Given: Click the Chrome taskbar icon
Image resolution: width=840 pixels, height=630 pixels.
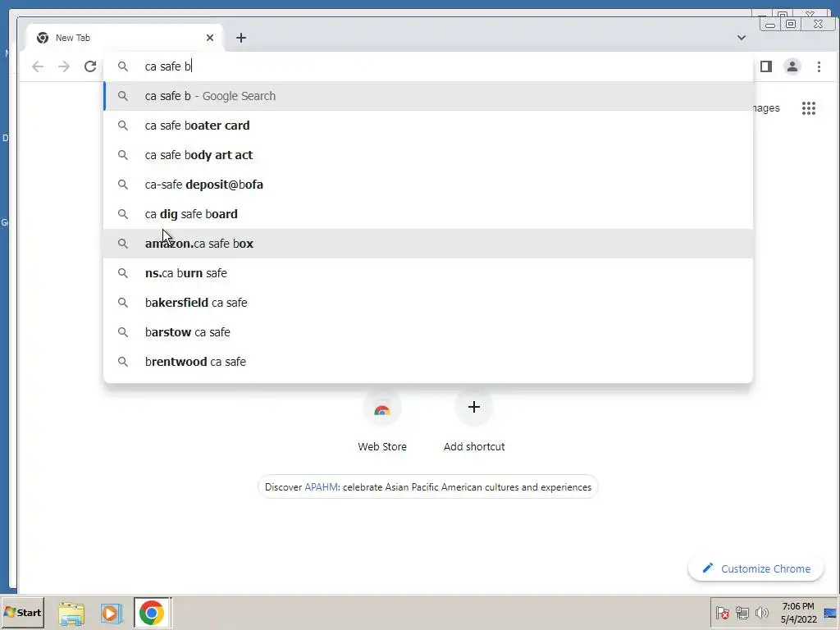Looking at the screenshot, I should point(152,613).
